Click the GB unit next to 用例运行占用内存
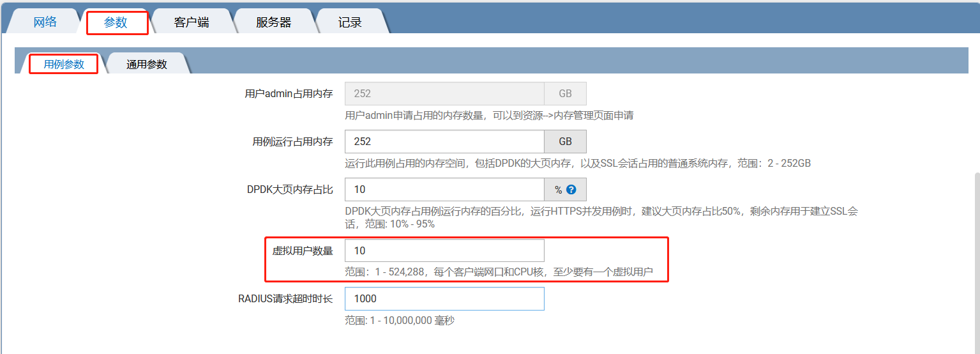The width and height of the screenshot is (980, 354). (565, 141)
